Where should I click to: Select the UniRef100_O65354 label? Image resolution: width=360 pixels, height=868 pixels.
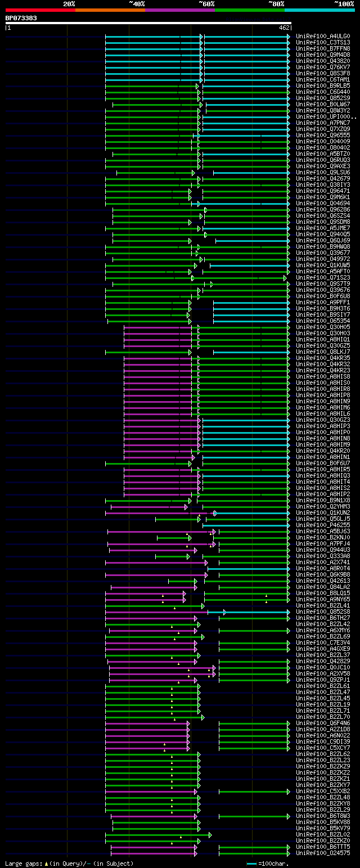323,321
